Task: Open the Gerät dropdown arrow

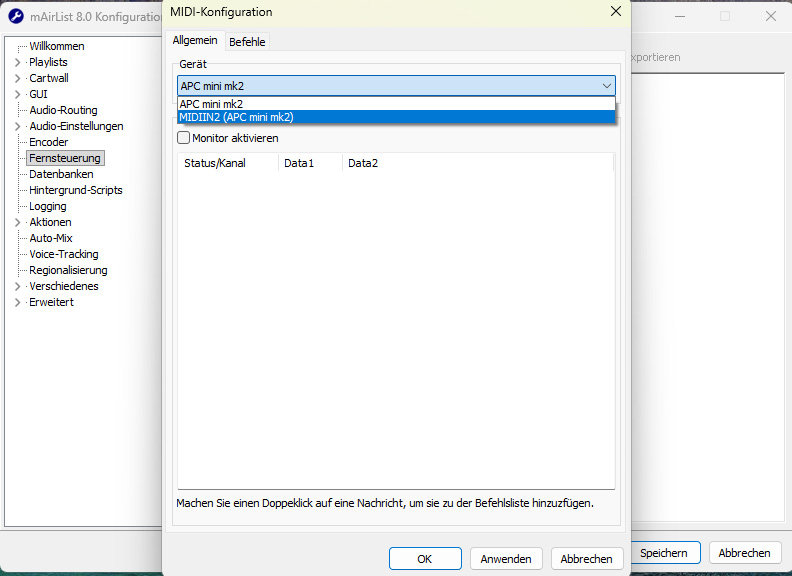Action: tap(606, 86)
